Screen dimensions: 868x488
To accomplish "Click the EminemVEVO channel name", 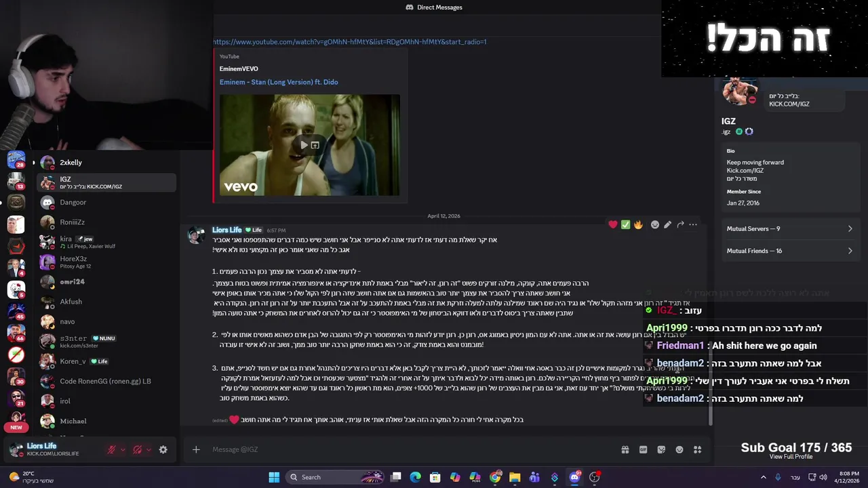I will (239, 68).
